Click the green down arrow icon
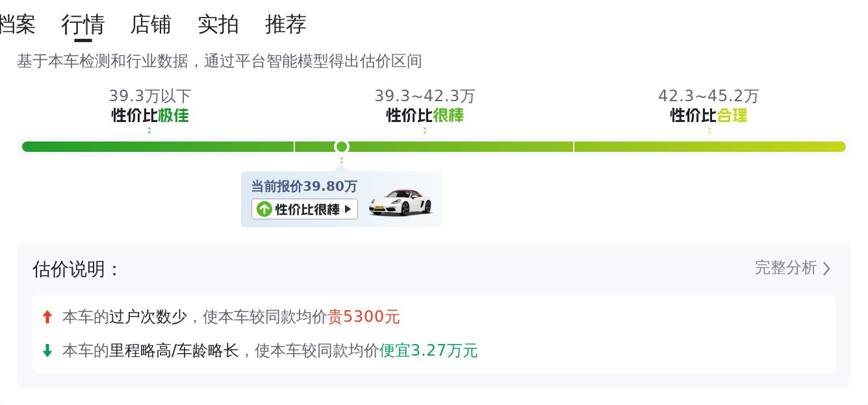This screenshot has height=405, width=868. pyautogui.click(x=47, y=350)
